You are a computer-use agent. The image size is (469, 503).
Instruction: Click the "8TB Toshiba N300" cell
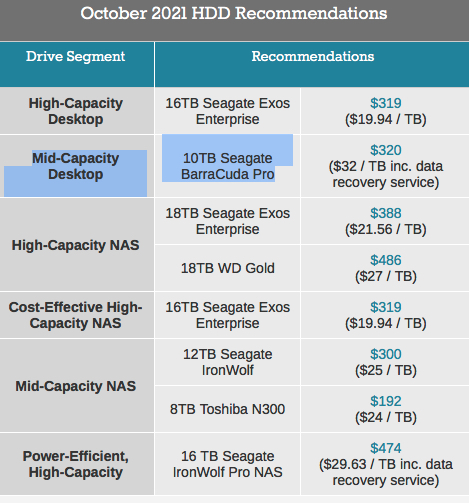coord(228,409)
